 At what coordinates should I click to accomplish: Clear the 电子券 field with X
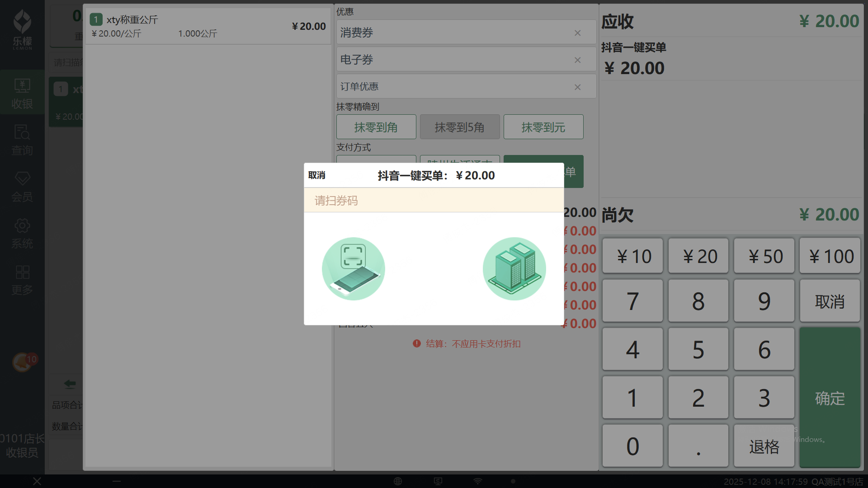(x=577, y=60)
